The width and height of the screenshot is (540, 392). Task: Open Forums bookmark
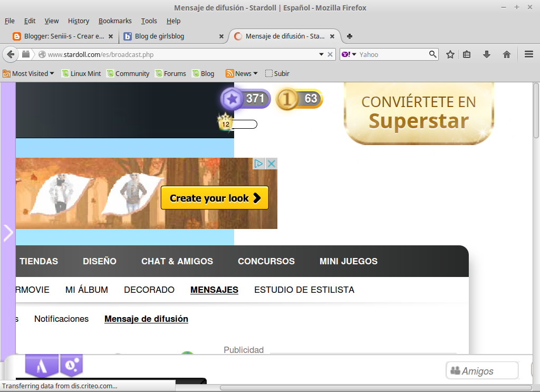[x=171, y=73]
